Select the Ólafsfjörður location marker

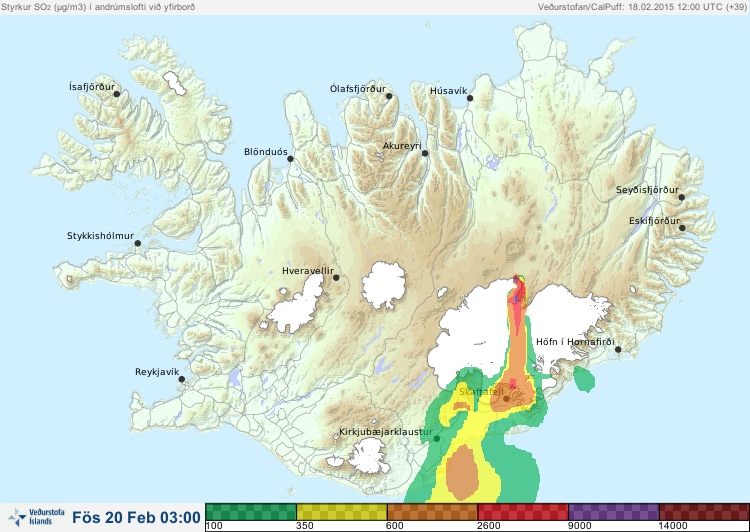389,96
